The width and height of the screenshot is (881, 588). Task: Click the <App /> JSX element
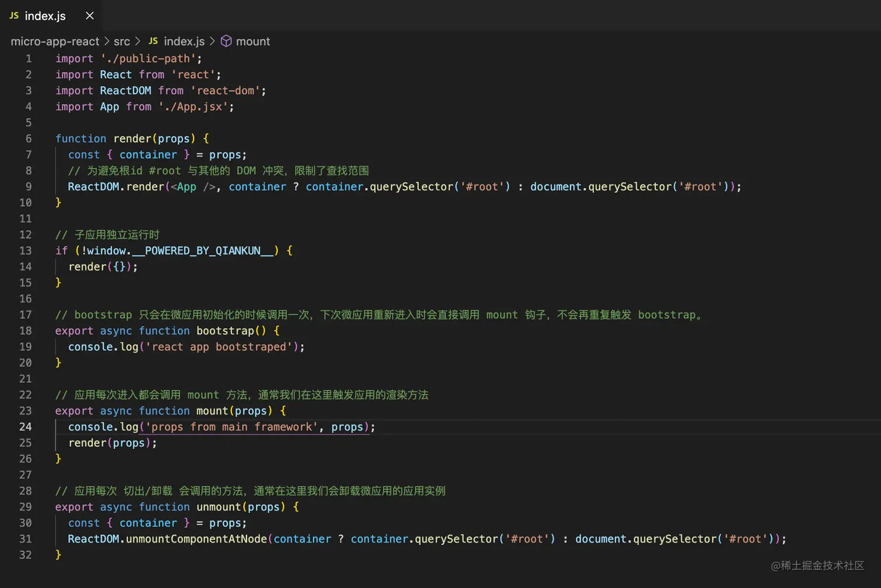click(x=193, y=187)
